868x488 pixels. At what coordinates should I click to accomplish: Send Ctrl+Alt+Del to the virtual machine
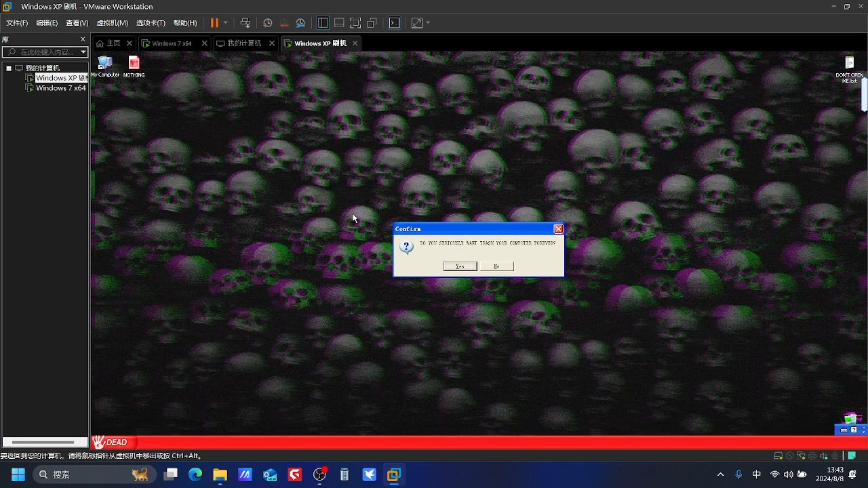tap(245, 22)
